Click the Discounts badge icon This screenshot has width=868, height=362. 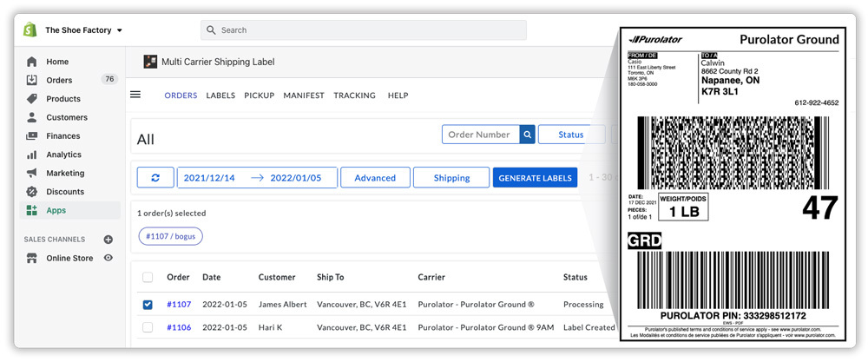31,192
